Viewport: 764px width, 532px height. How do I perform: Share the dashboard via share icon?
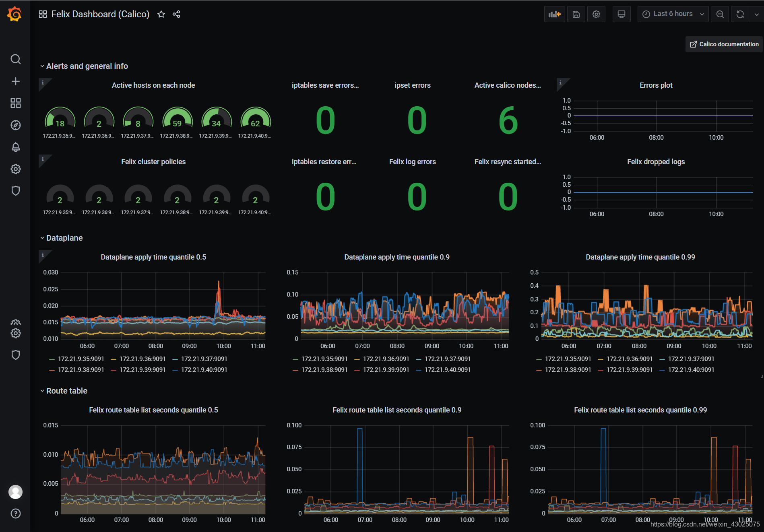pyautogui.click(x=176, y=14)
